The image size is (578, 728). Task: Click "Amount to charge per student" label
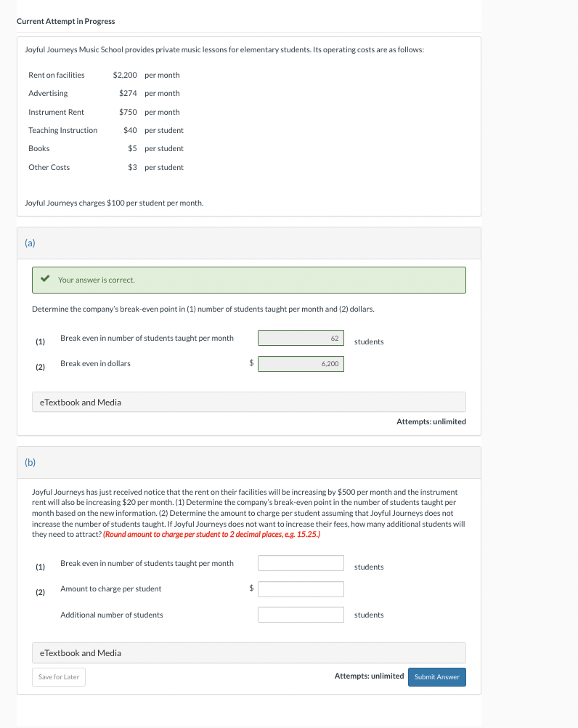111,589
